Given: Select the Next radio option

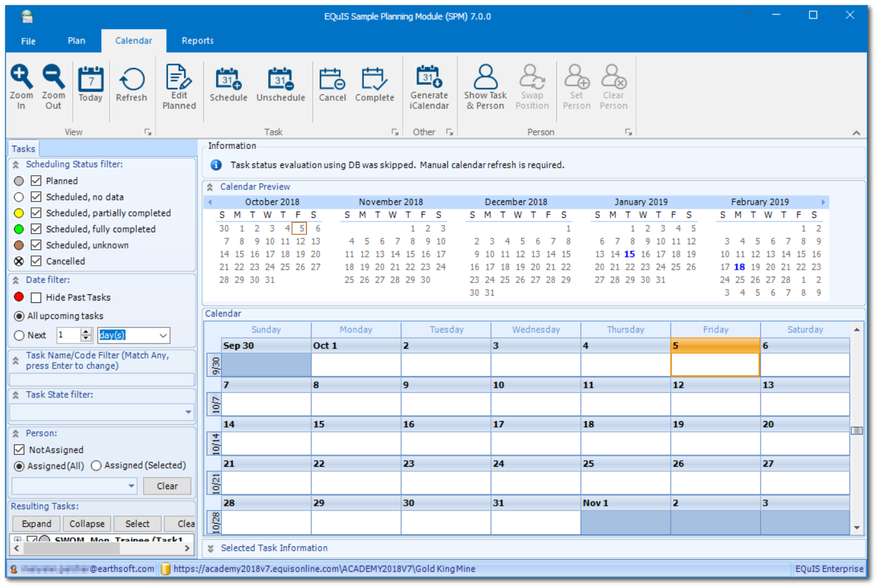Looking at the screenshot, I should click(19, 335).
